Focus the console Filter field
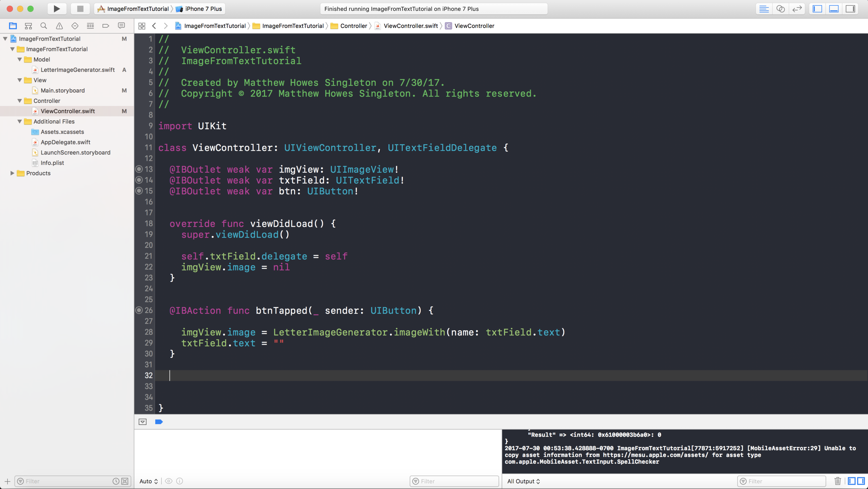 [x=782, y=481]
